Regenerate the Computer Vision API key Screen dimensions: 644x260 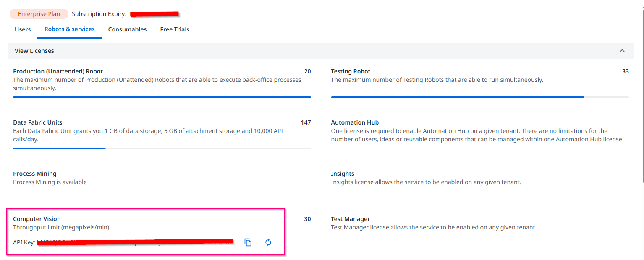pyautogui.click(x=268, y=242)
